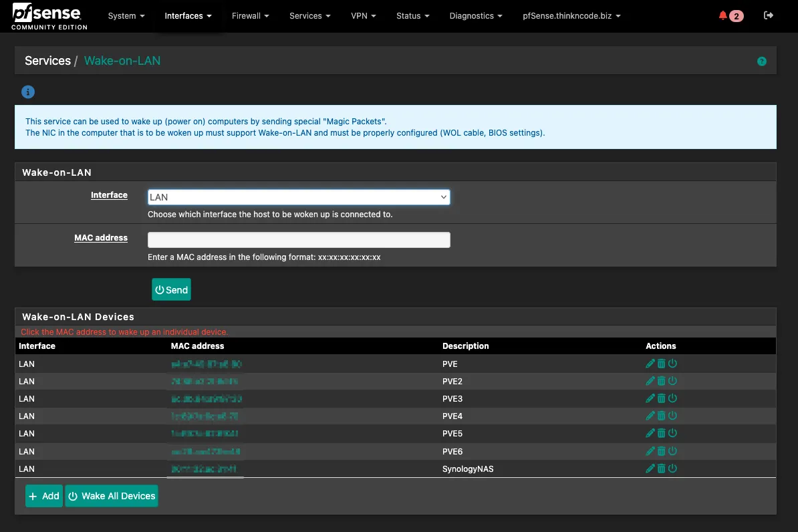Open the help icon on the page header
The height and width of the screenshot is (532, 798).
(761, 61)
